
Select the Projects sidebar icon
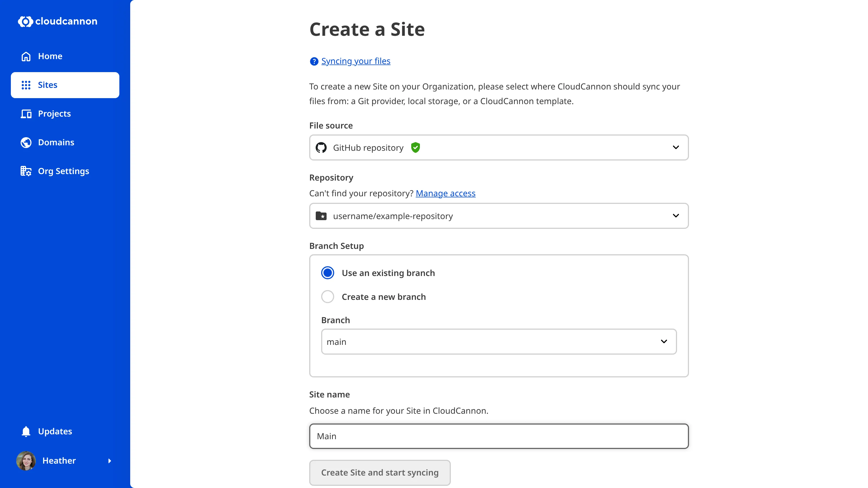[26, 114]
